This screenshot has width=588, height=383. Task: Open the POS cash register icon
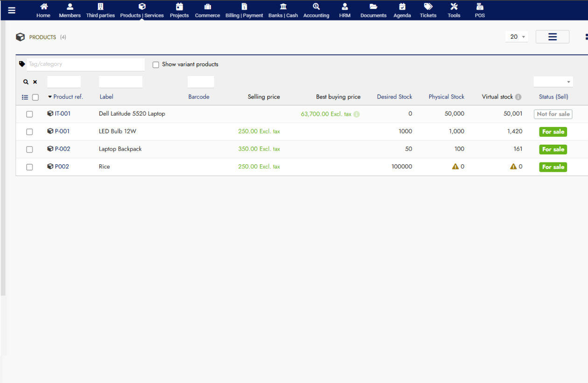click(479, 7)
